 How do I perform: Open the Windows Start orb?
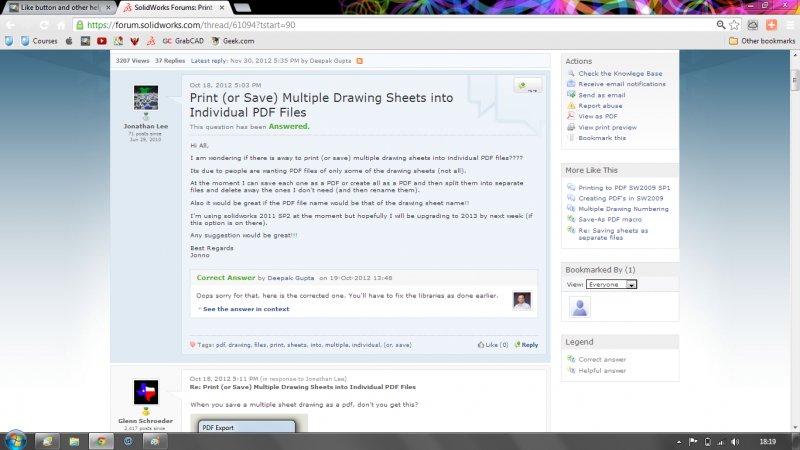click(x=15, y=440)
